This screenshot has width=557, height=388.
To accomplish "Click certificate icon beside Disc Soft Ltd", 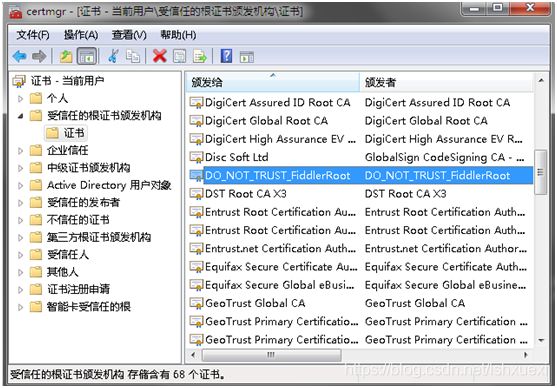I will pos(196,157).
